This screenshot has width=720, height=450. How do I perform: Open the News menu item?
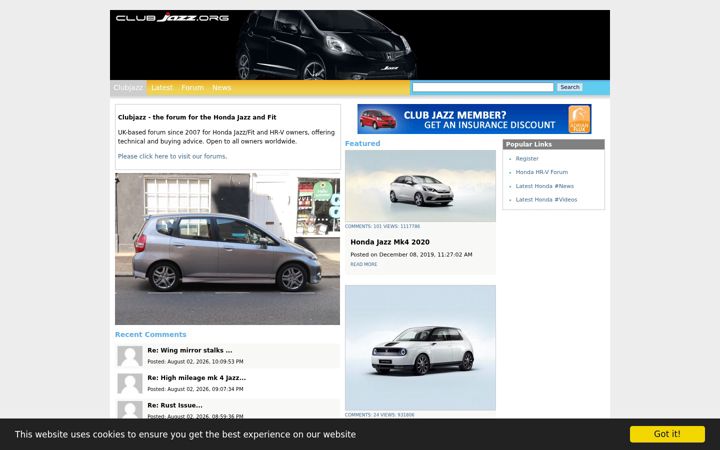coord(221,88)
